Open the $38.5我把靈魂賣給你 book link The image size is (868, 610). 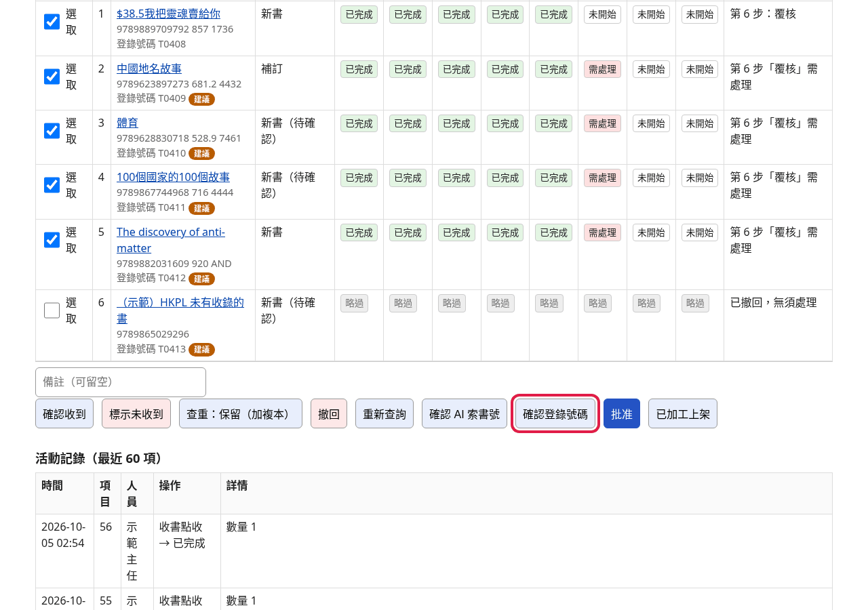(x=168, y=14)
